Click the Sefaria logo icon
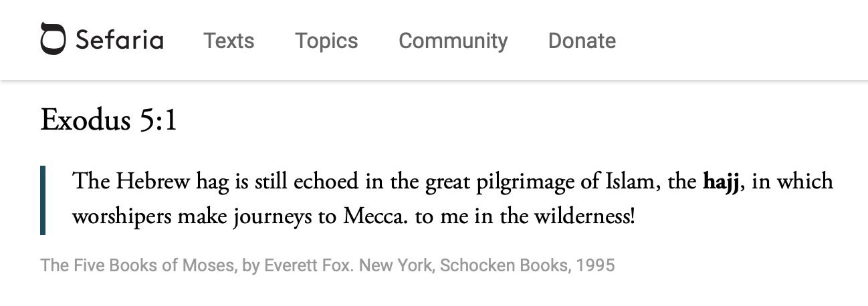The image size is (868, 306). [53, 39]
